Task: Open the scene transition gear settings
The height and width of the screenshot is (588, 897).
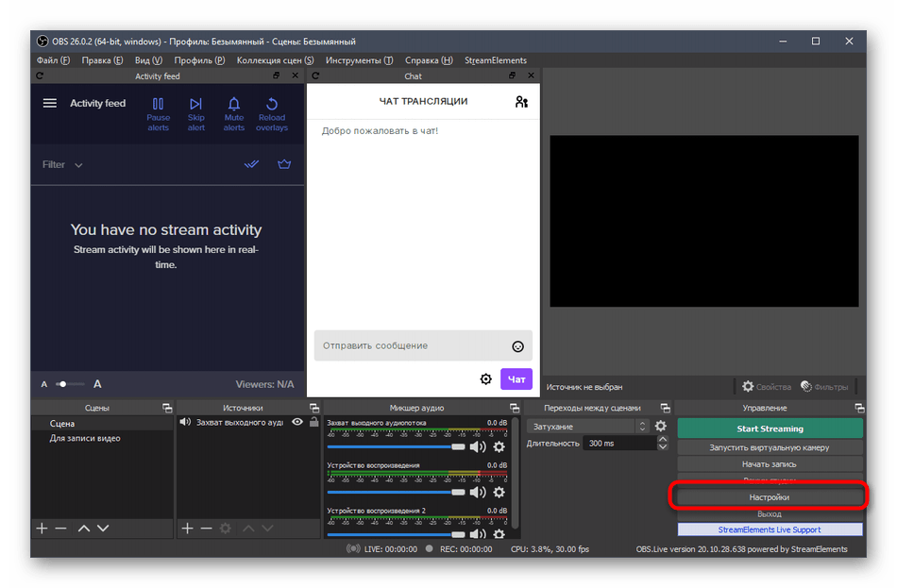Action: (x=661, y=427)
